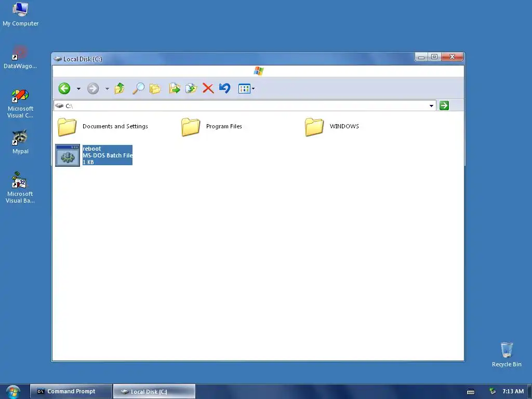Screen dimensions: 532x399
Task: Select Microsoft Visual C... desktop shortcut
Action: tap(20, 103)
